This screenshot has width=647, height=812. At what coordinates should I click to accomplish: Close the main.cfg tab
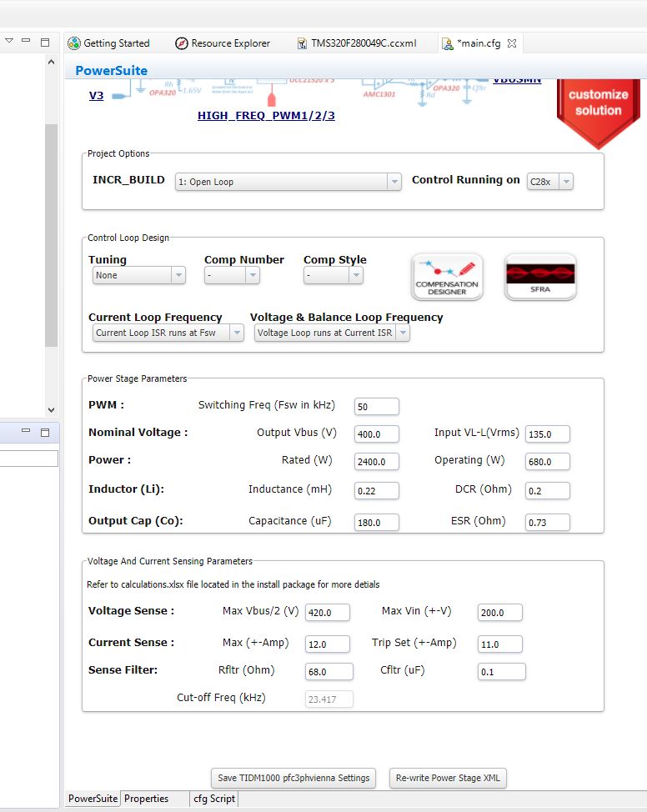[x=512, y=43]
